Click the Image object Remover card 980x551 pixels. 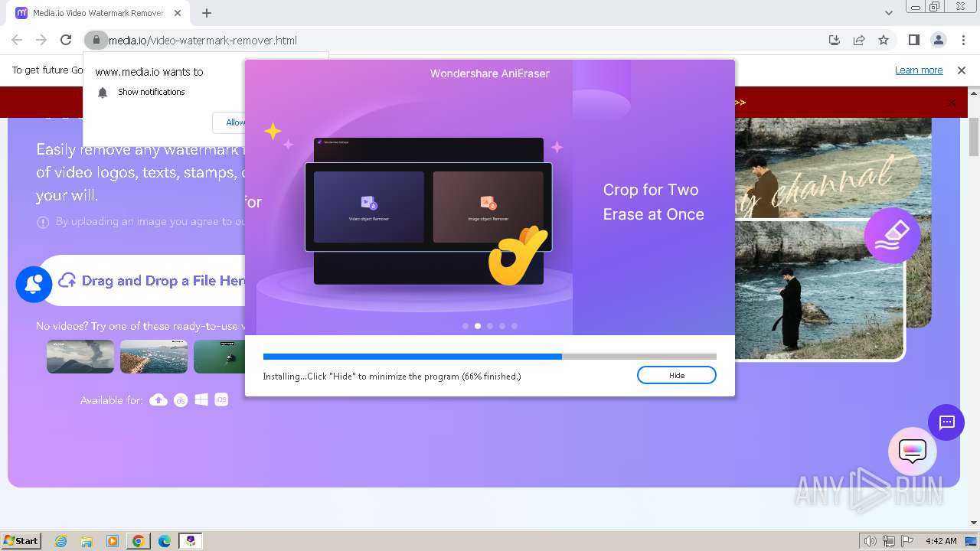[488, 207]
